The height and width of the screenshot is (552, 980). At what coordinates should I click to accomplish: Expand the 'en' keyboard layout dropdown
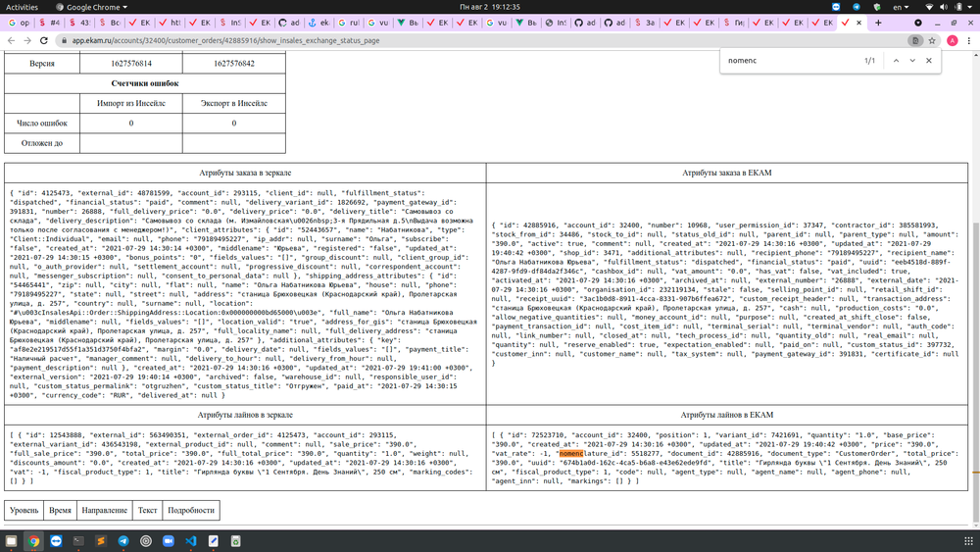tap(905, 7)
